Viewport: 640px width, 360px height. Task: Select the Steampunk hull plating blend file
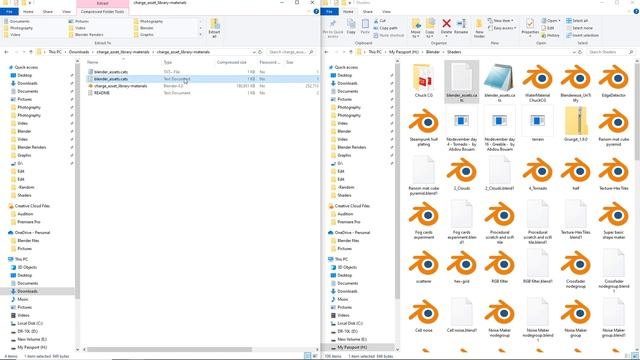(x=424, y=127)
